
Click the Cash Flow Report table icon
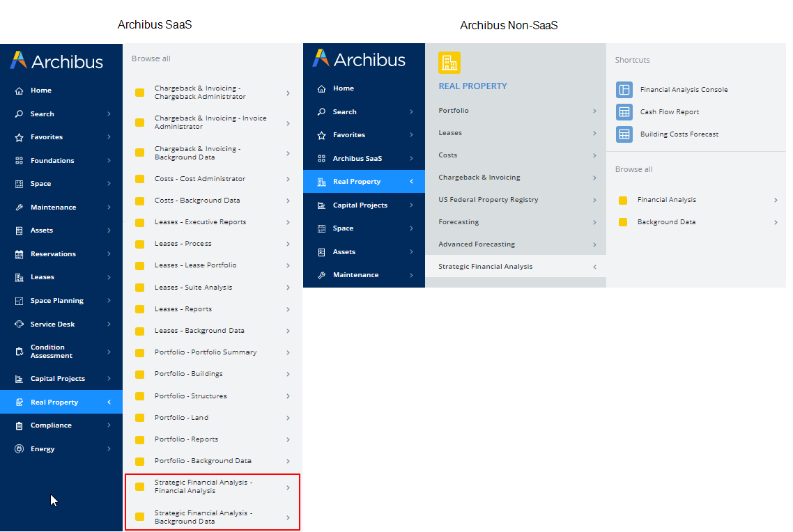coord(624,111)
